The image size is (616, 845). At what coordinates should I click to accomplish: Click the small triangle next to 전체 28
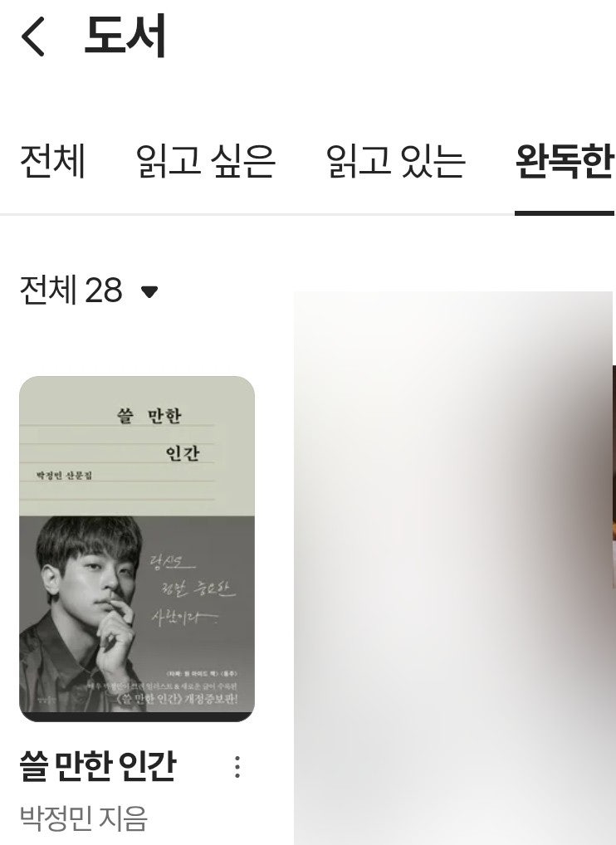149,291
